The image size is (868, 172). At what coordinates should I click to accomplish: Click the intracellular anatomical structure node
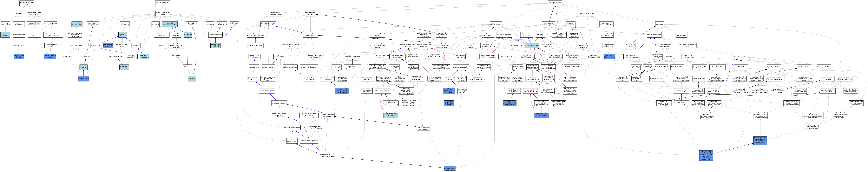170,24
